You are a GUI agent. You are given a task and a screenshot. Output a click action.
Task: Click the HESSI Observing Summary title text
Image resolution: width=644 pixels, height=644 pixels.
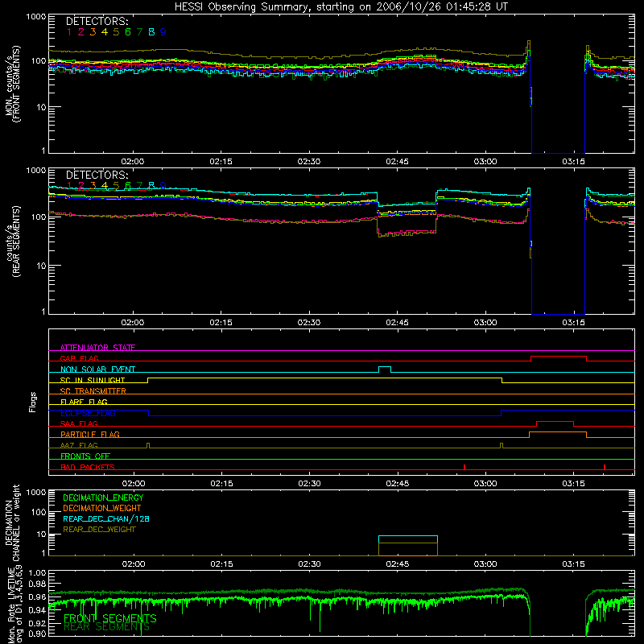point(341,7)
